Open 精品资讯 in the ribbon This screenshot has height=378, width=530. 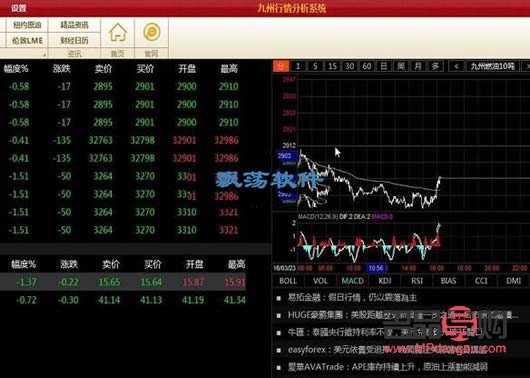tap(74, 25)
